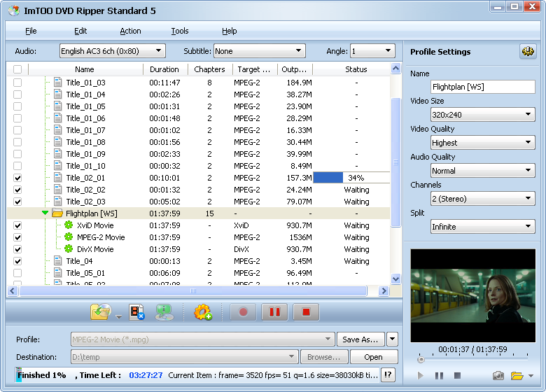Click the disc info icon in toolbar
Viewport: 546px width, 392px height.
coord(164,312)
